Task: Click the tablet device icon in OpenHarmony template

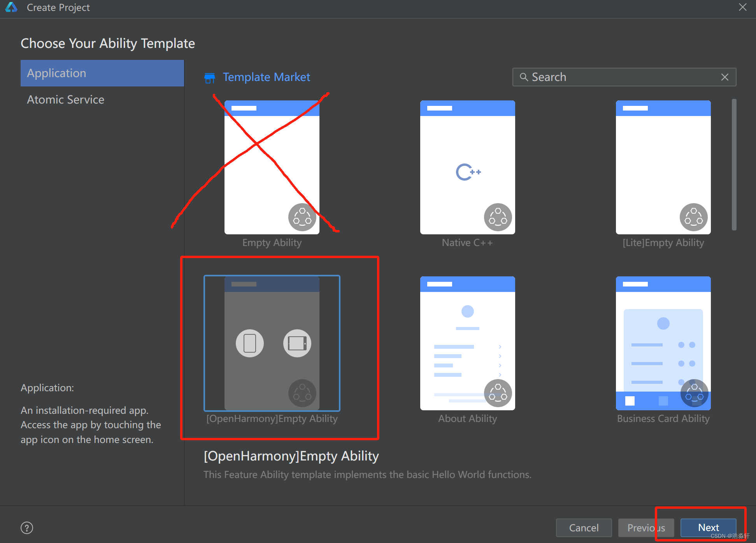Action: [x=297, y=343]
